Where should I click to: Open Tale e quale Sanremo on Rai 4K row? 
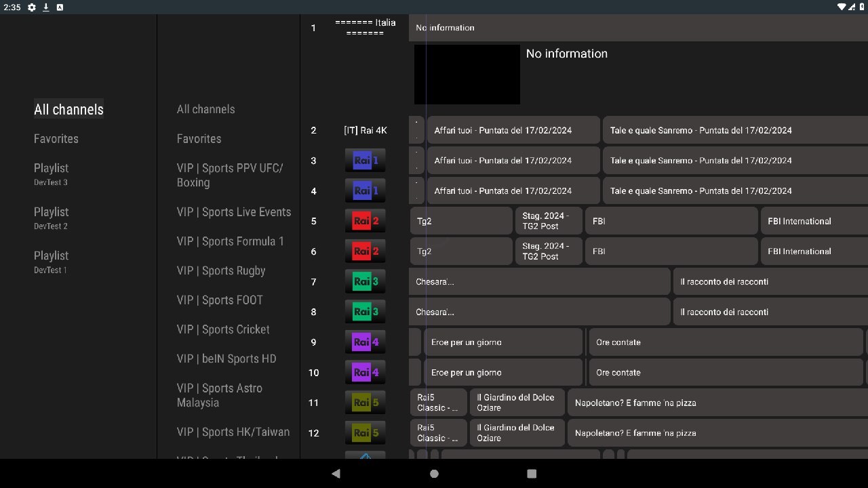pyautogui.click(x=735, y=130)
